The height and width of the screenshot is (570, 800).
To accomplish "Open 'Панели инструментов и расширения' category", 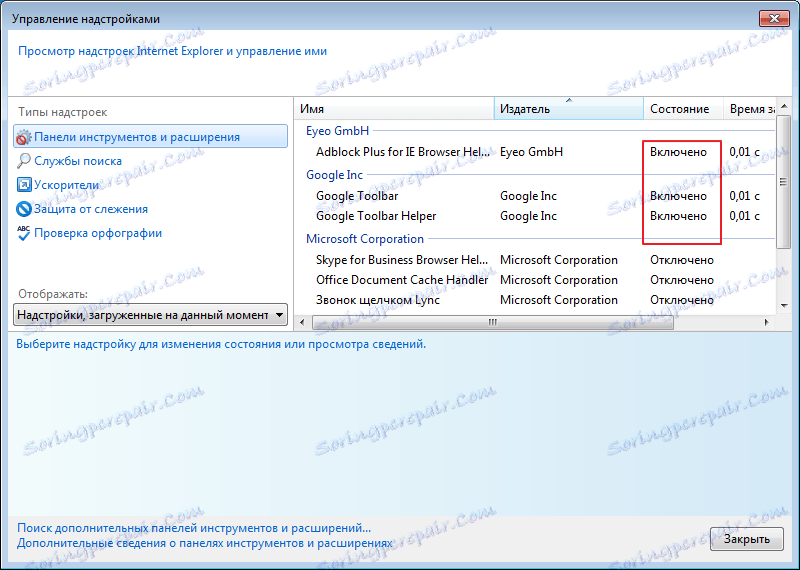I will coord(151,137).
